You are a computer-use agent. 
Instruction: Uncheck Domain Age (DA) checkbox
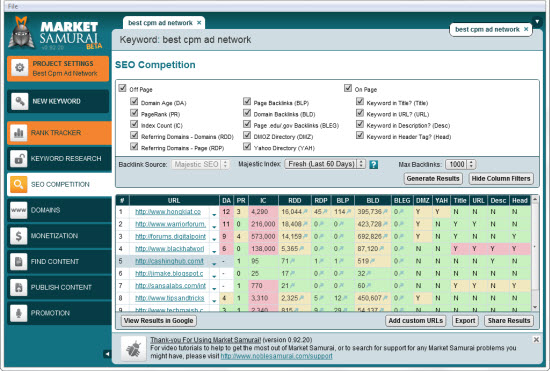tap(134, 102)
